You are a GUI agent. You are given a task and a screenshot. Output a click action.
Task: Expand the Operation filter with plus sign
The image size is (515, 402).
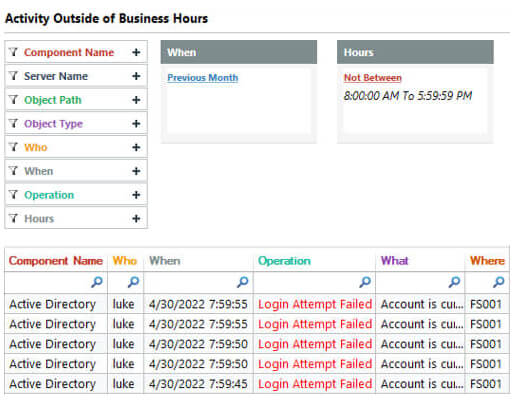pos(136,195)
